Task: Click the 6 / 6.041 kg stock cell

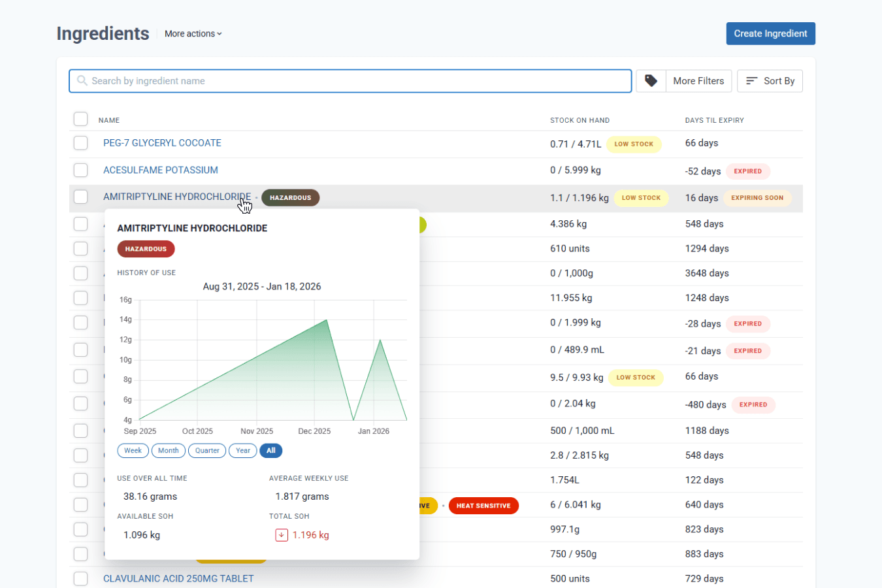Action: point(576,505)
